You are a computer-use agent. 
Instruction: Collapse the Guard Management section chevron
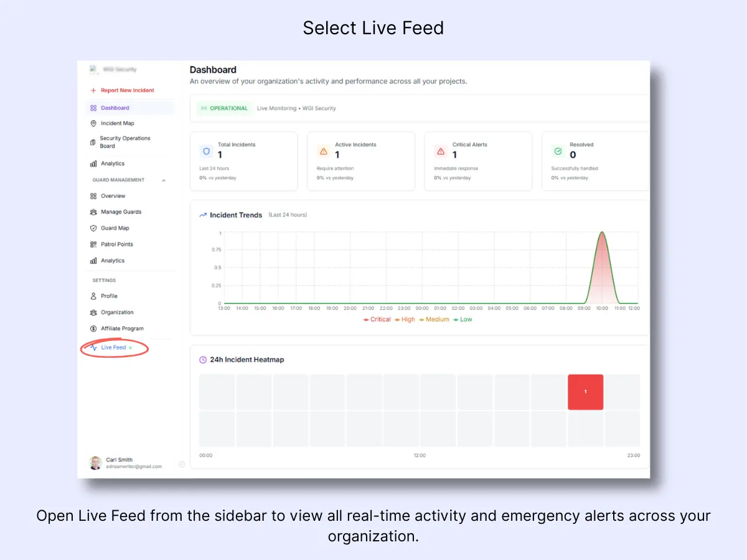(164, 180)
